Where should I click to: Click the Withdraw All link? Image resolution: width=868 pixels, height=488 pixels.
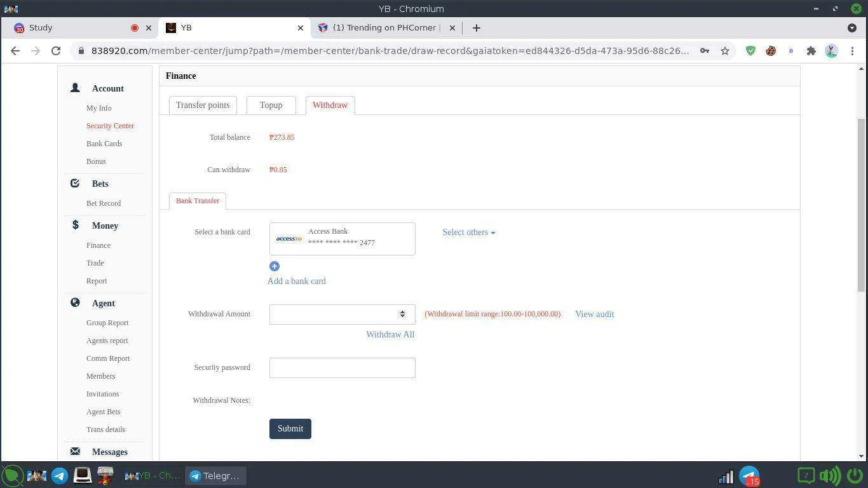390,334
